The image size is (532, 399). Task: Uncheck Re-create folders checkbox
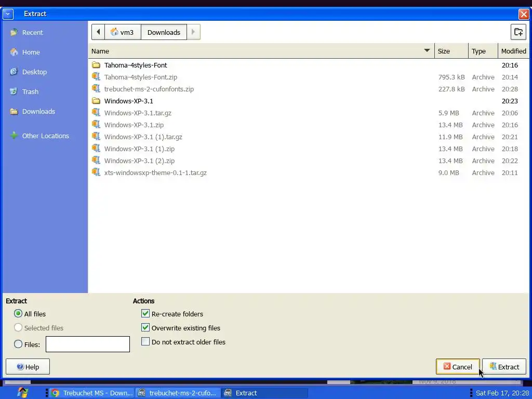click(x=145, y=313)
